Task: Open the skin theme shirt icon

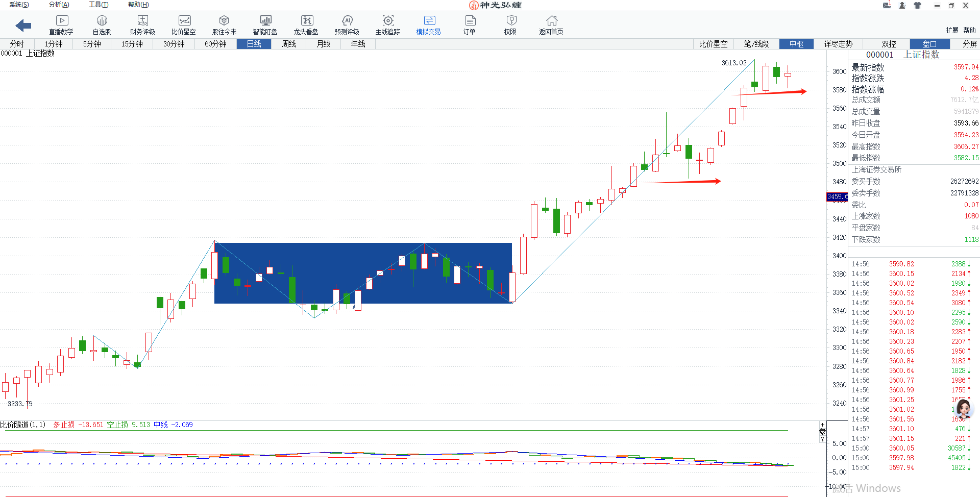Action: [x=917, y=5]
